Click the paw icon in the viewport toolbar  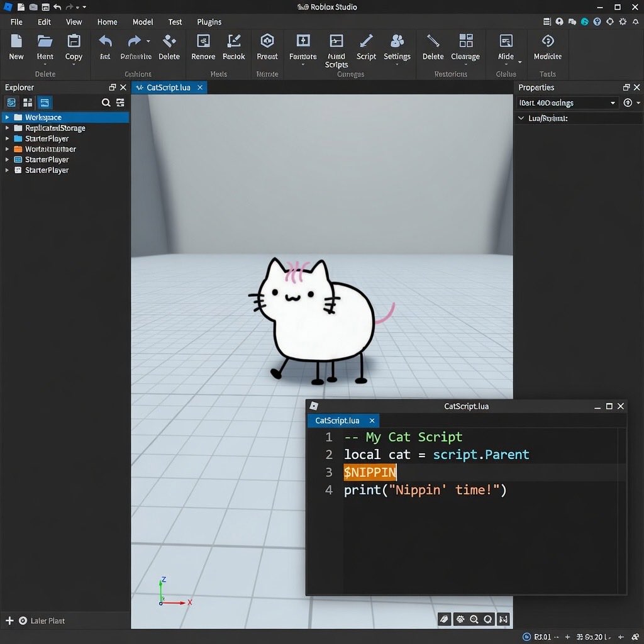460,619
